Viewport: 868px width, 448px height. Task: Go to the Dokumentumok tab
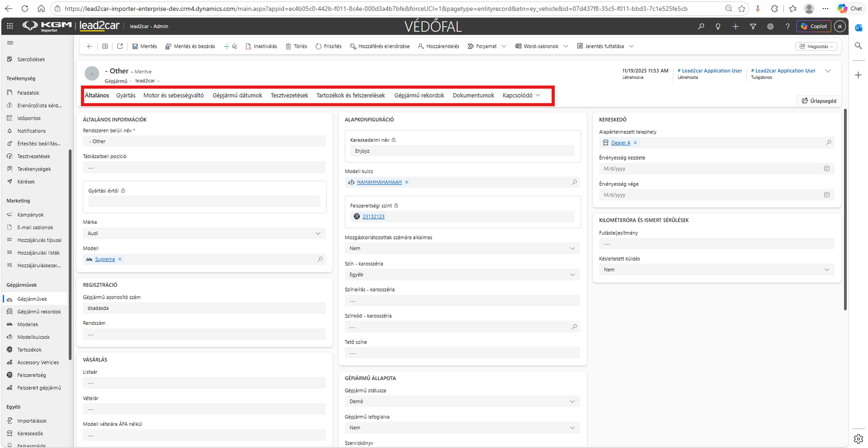(474, 96)
